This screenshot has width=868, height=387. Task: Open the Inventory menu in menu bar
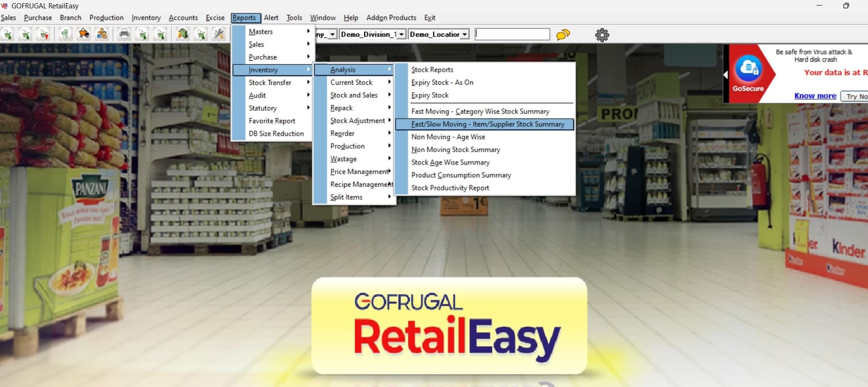[146, 18]
